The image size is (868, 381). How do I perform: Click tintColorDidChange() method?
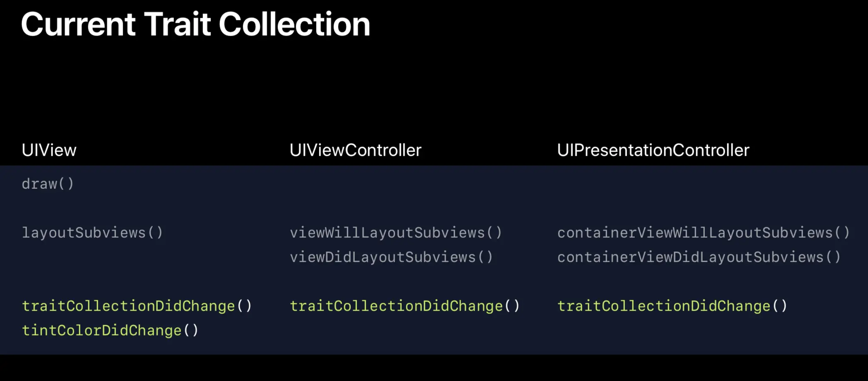point(110,330)
